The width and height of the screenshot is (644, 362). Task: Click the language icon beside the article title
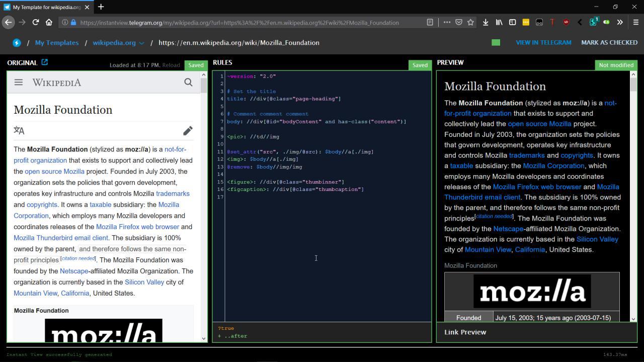pos(19,130)
